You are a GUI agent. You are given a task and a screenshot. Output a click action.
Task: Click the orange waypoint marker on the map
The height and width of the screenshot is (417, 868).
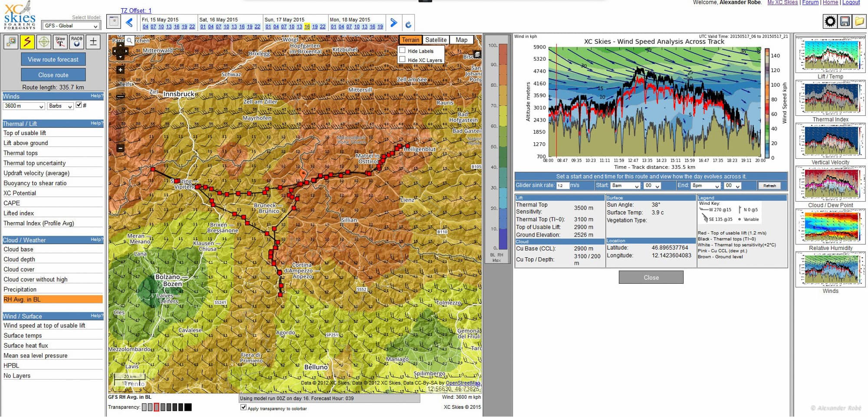click(302, 174)
